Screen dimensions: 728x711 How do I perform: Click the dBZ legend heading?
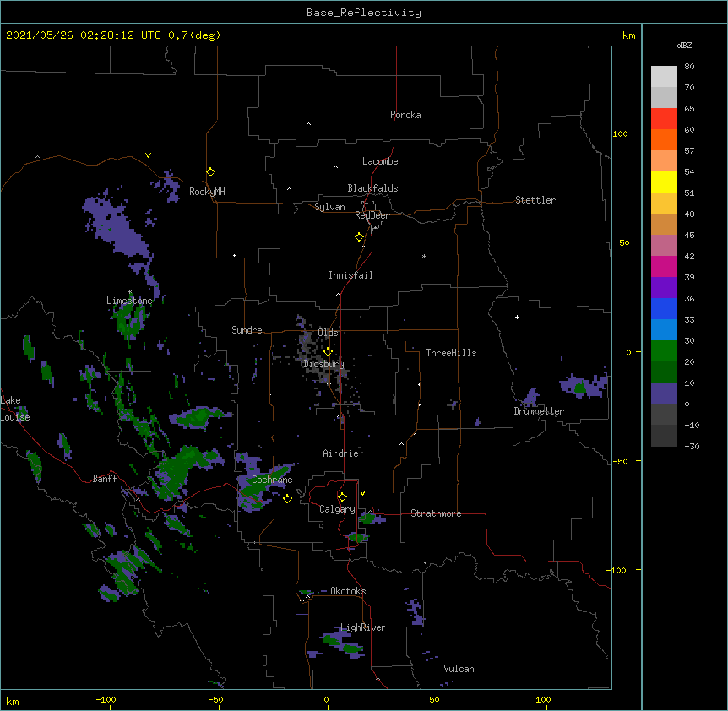[684, 45]
